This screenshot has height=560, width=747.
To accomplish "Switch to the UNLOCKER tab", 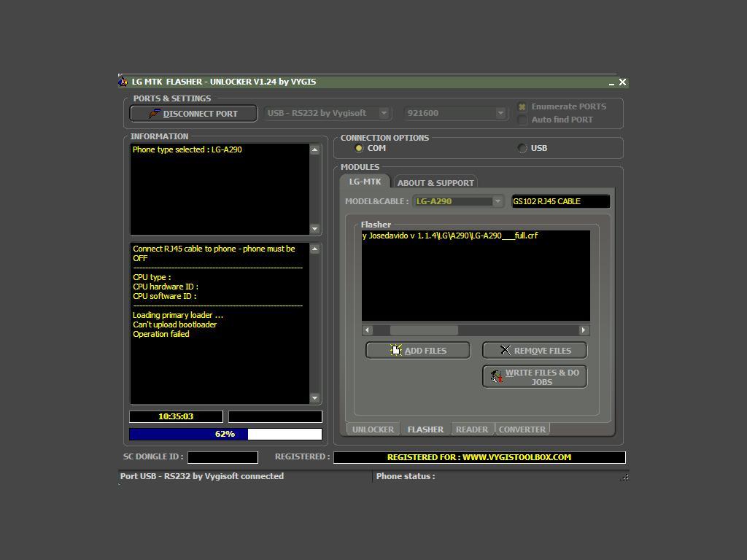I will click(x=373, y=429).
